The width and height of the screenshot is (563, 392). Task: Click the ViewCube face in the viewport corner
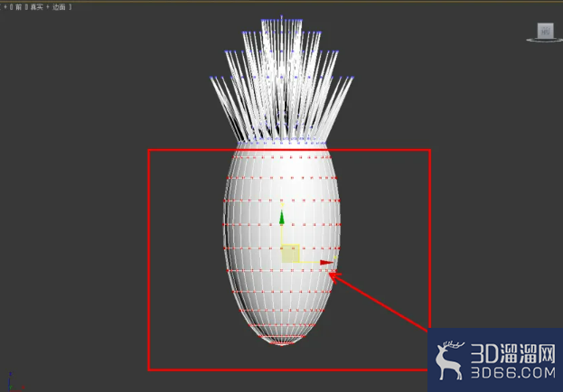click(545, 31)
